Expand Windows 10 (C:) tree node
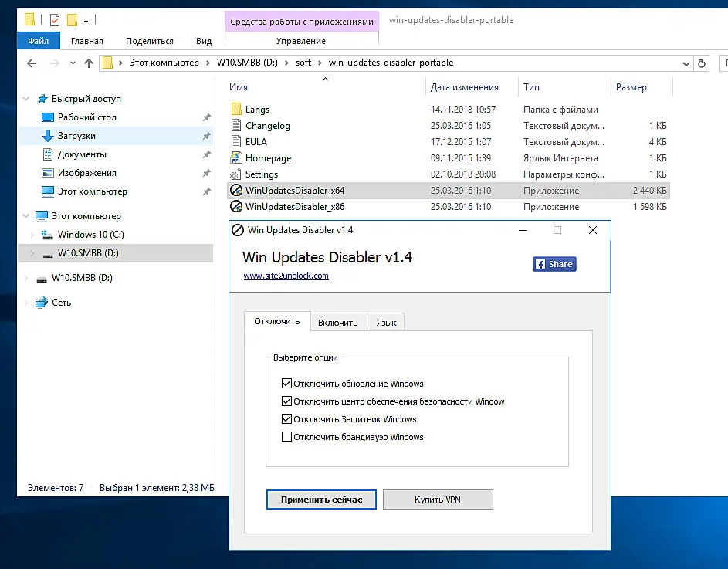The height and width of the screenshot is (569, 728). point(32,235)
